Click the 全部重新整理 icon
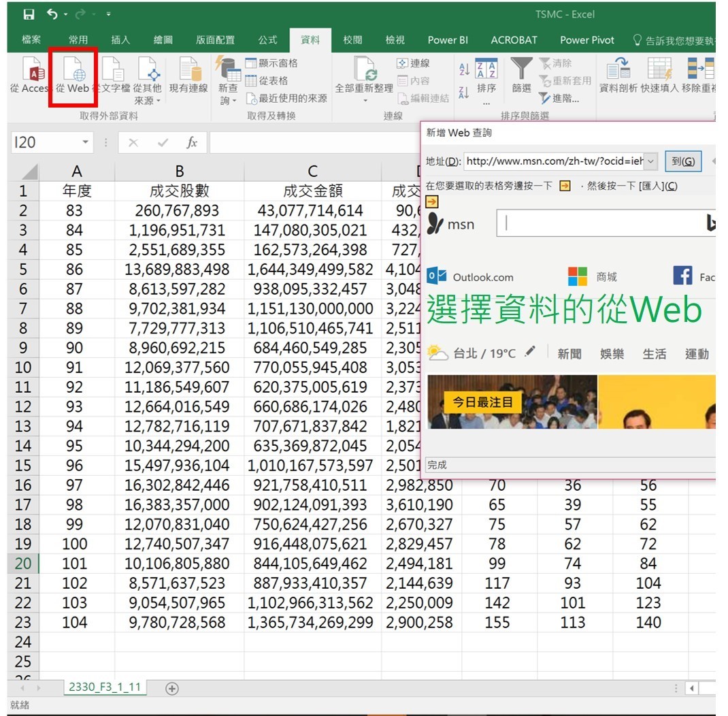Screen dimensions: 728x716 [x=365, y=69]
